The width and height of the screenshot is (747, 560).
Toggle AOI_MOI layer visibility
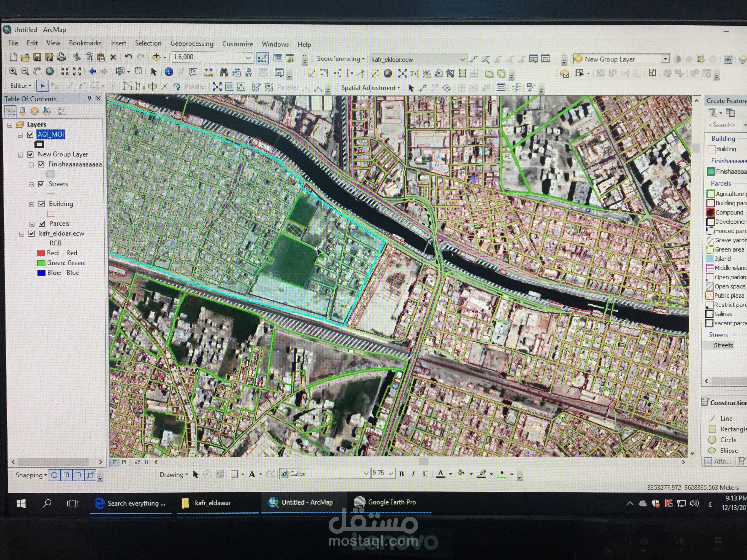point(30,135)
